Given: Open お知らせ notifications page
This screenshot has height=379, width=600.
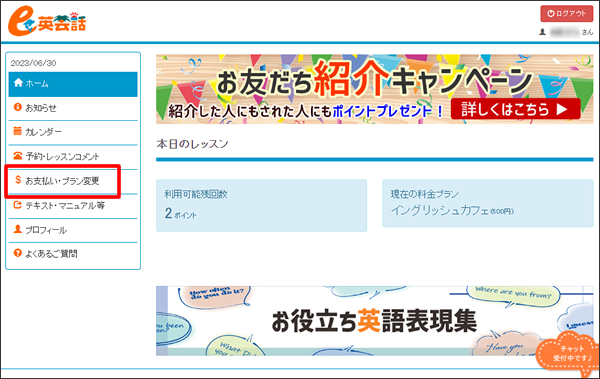Looking at the screenshot, I should point(73,109).
